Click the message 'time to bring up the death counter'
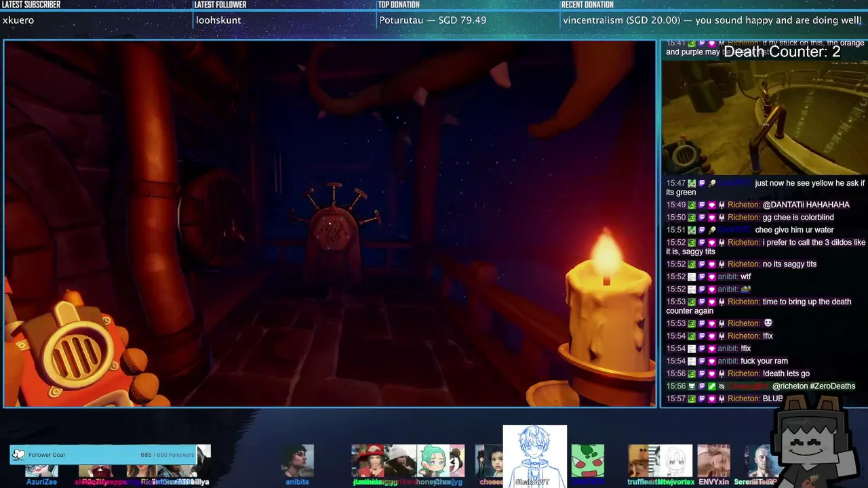Viewport: 868px width, 488px height. pos(759,306)
